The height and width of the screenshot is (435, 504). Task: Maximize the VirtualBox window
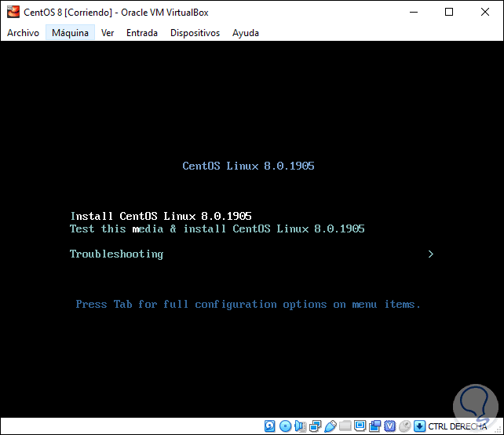[449, 13]
